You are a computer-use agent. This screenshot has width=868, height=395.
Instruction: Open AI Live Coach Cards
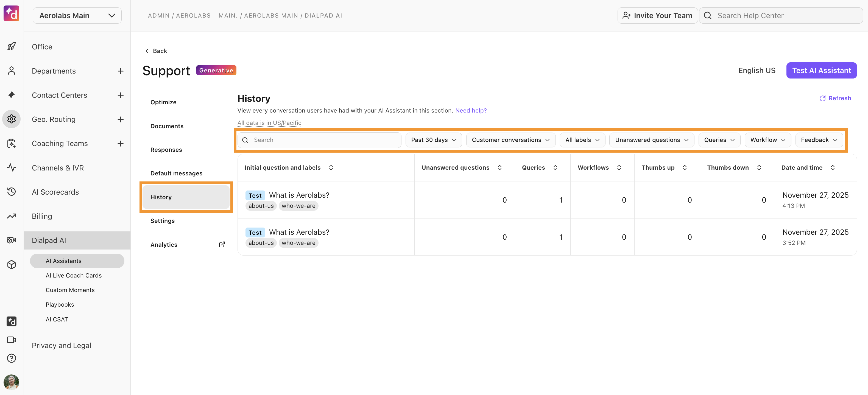point(74,275)
